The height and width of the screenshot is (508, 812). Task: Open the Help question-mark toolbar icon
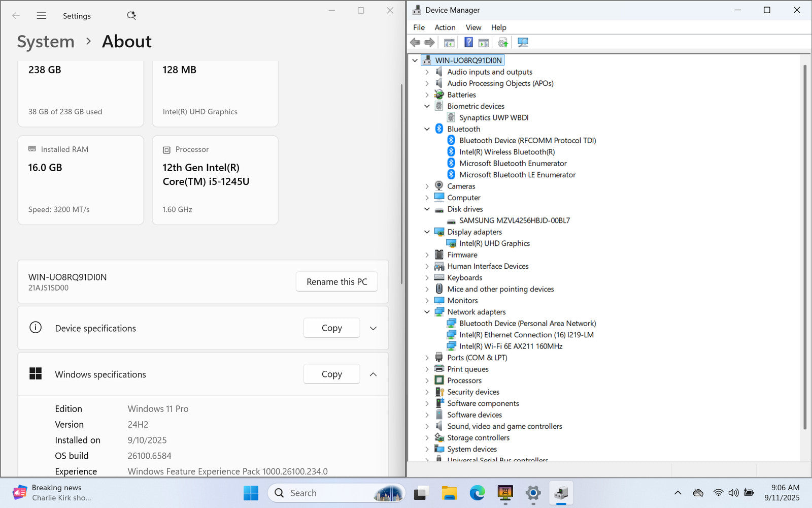(468, 42)
